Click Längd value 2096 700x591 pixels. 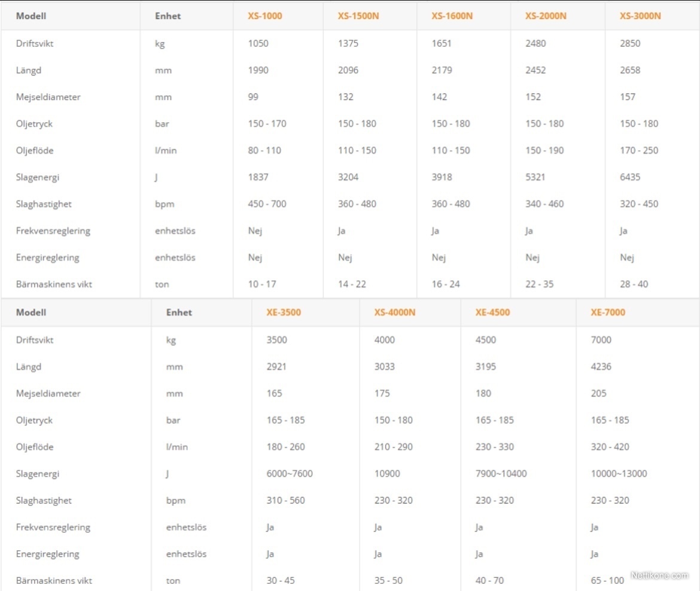(348, 70)
